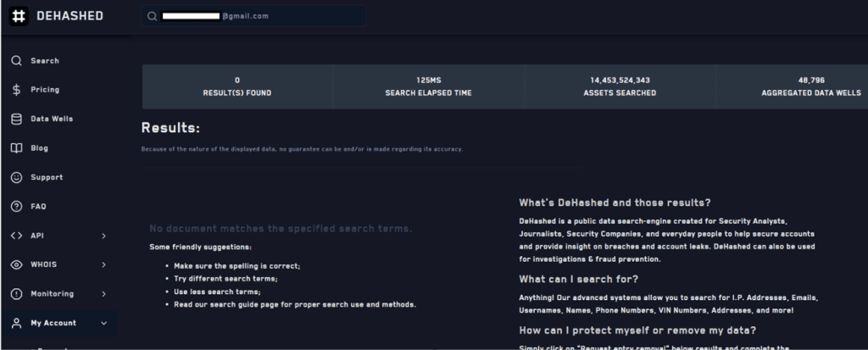Open the Blog link in sidebar
The height and width of the screenshot is (350, 868).
click(39, 148)
